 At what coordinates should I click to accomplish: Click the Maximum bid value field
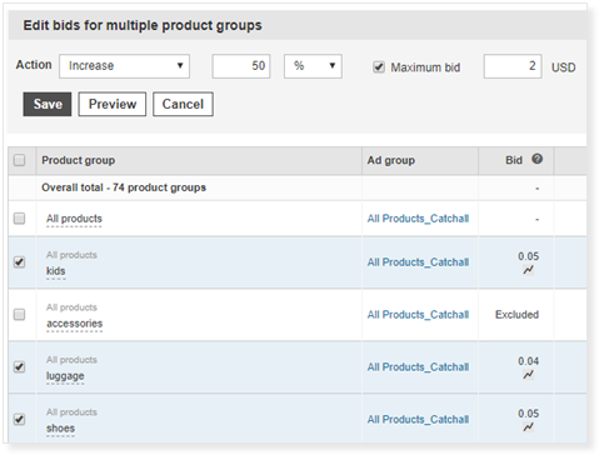coord(512,66)
